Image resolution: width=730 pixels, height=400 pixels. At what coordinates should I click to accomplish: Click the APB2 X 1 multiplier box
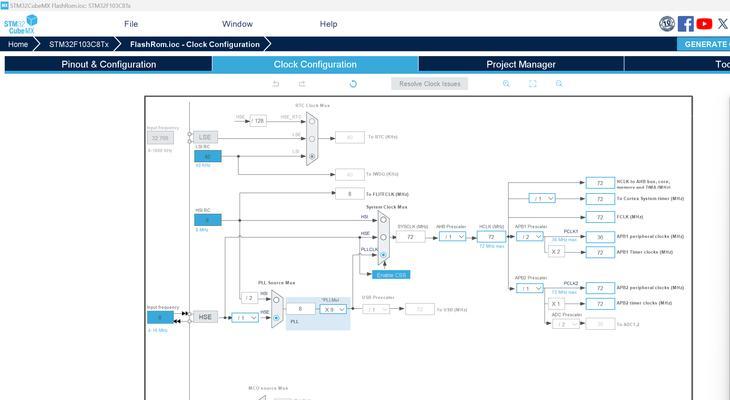(x=556, y=304)
